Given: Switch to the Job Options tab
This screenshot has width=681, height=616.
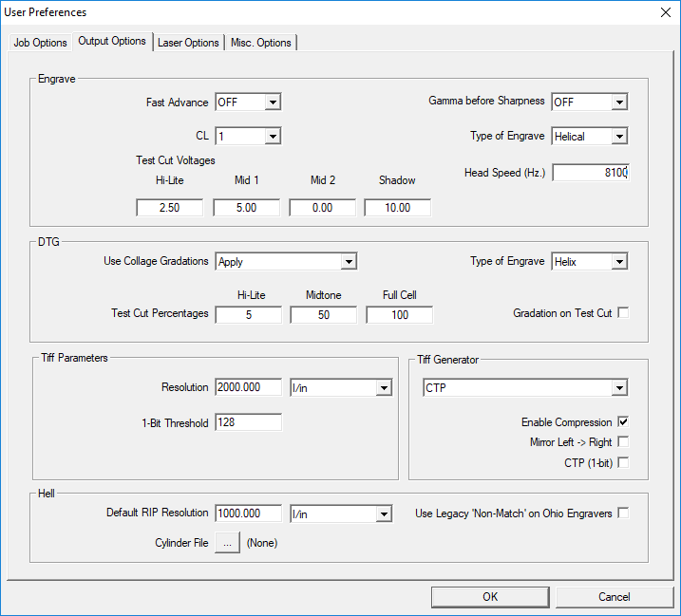Looking at the screenshot, I should point(40,43).
